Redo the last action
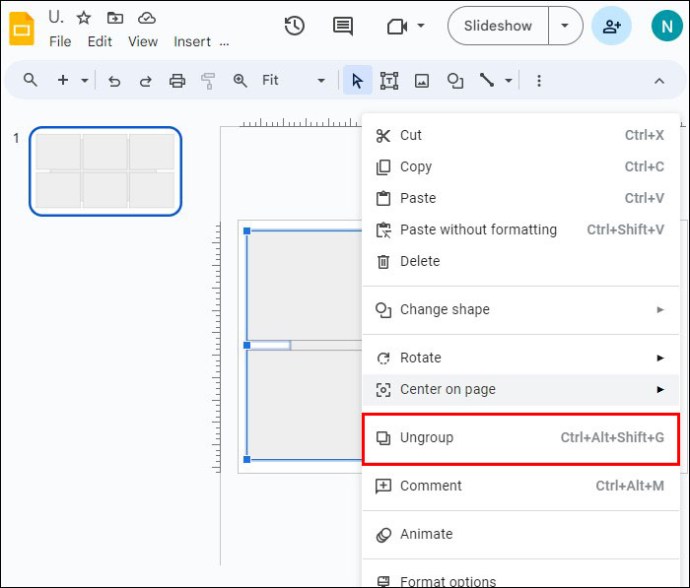This screenshot has width=690, height=588. (x=146, y=81)
